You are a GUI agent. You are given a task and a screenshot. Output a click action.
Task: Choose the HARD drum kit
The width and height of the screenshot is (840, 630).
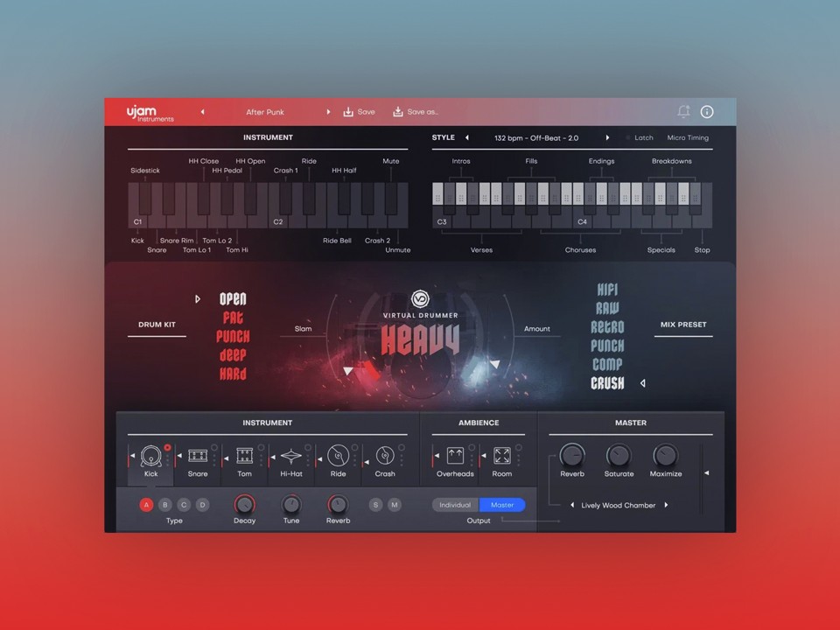[233, 374]
